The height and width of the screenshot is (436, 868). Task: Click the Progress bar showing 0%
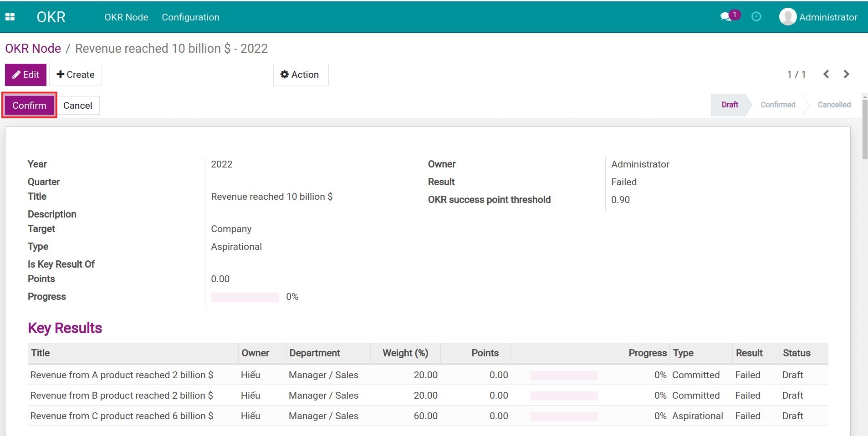click(x=245, y=297)
